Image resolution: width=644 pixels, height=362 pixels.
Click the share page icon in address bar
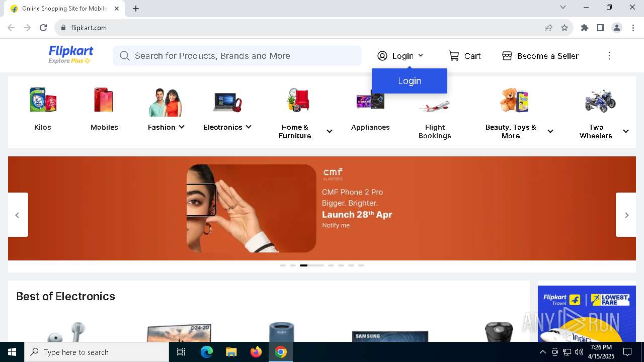pos(548,28)
